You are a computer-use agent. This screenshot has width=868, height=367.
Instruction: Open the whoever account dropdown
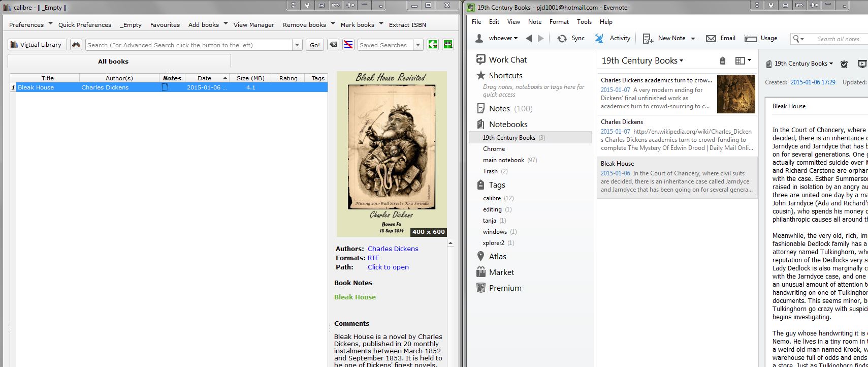[503, 38]
